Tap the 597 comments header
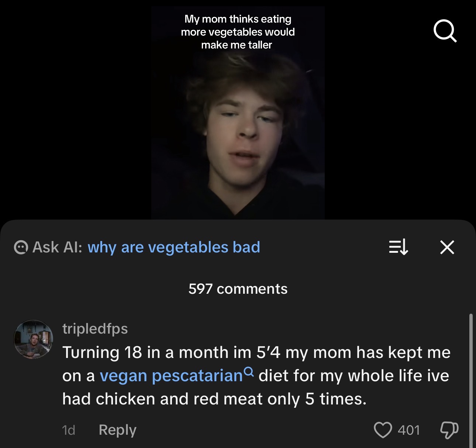This screenshot has width=476, height=448. pyautogui.click(x=238, y=289)
